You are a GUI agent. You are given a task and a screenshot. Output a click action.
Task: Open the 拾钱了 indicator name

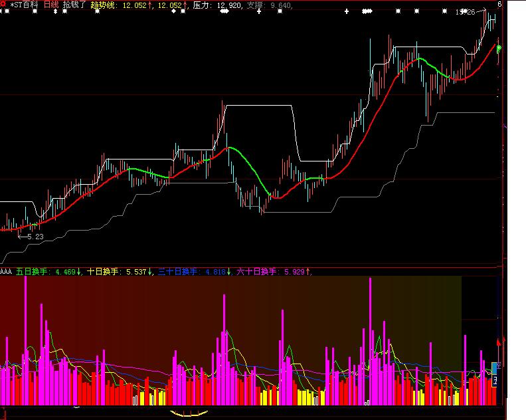click(x=74, y=5)
